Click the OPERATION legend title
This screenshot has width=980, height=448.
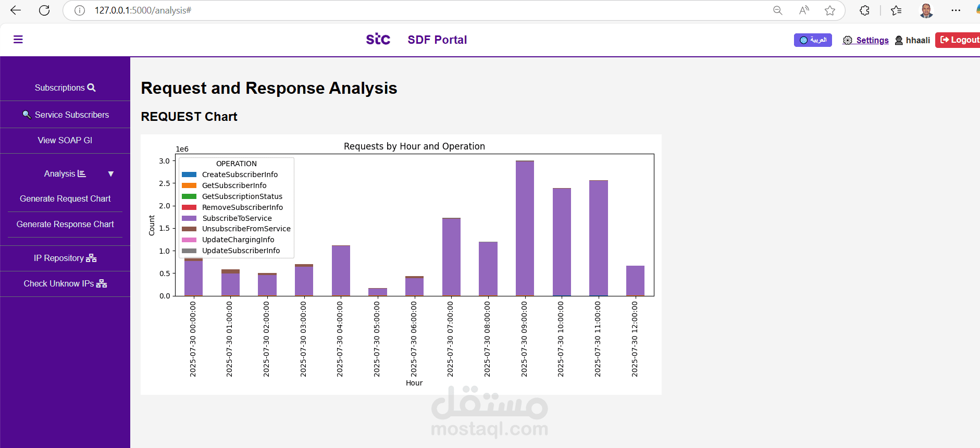pyautogui.click(x=237, y=164)
